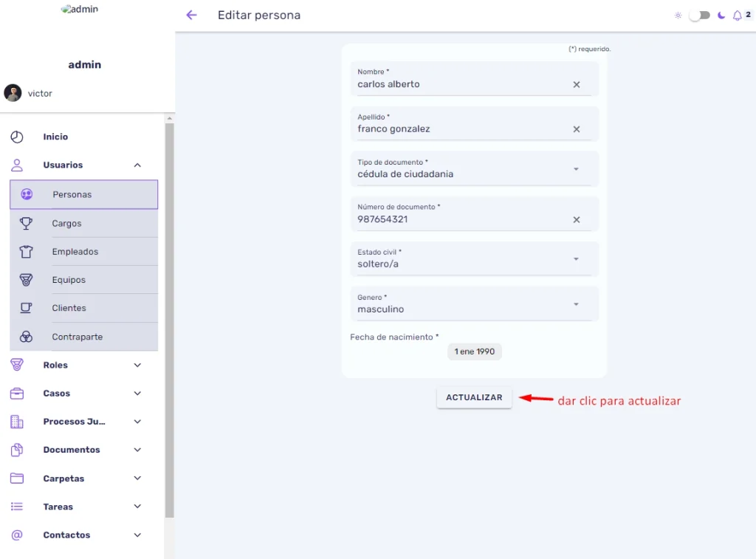Open the Genero dropdown
The width and height of the screenshot is (756, 559).
point(475,304)
